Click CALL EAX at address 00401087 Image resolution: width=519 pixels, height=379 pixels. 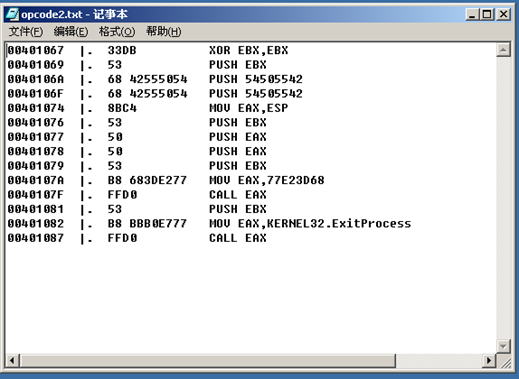[x=238, y=238]
